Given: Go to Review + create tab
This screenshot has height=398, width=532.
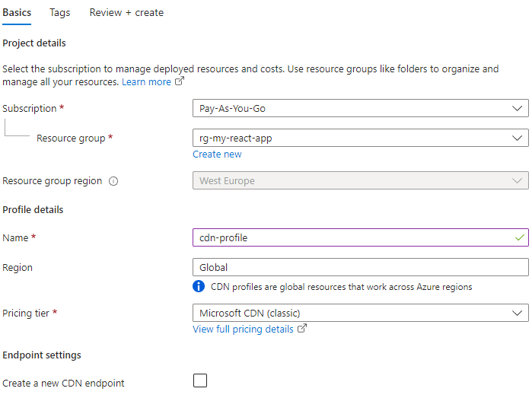Looking at the screenshot, I should [126, 12].
